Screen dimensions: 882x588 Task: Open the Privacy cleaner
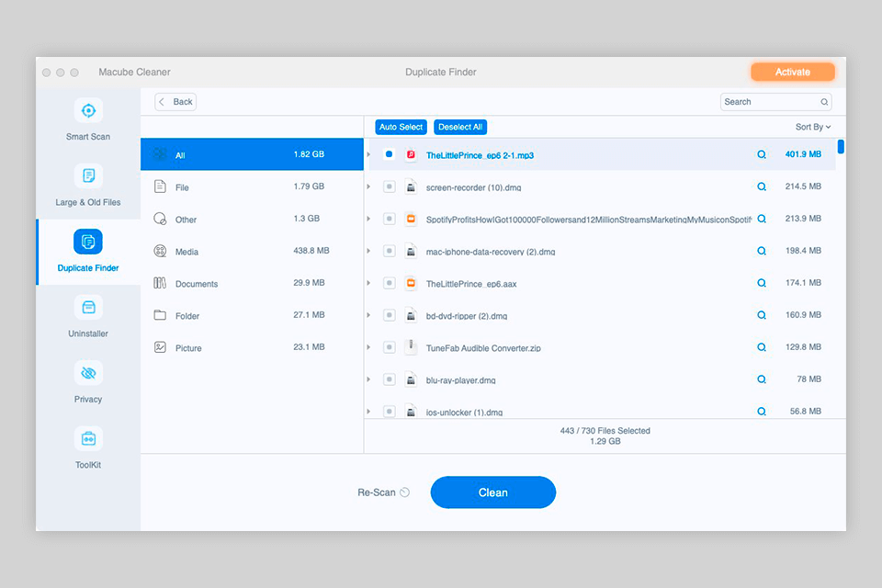(87, 381)
